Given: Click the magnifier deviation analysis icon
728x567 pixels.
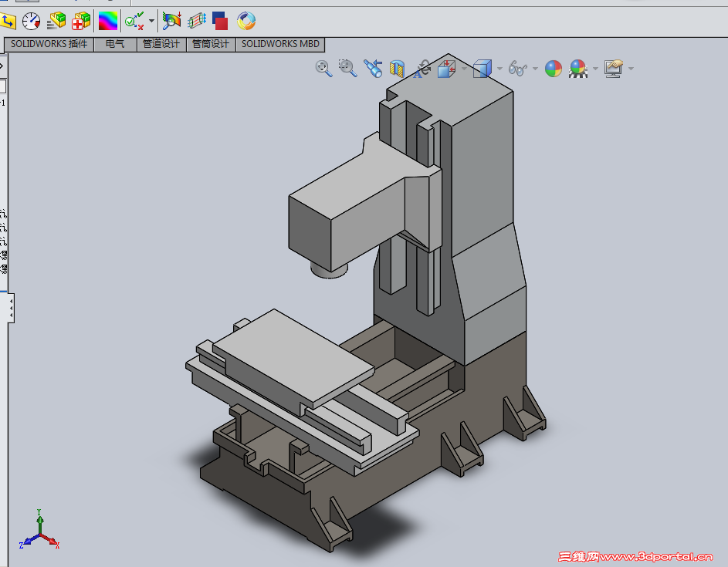Looking at the screenshot, I should tap(172, 21).
